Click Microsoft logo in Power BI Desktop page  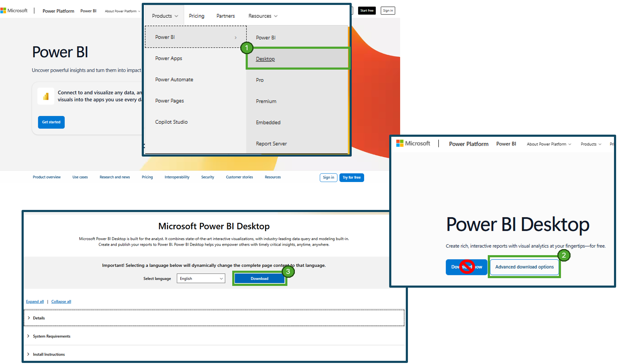tap(413, 143)
